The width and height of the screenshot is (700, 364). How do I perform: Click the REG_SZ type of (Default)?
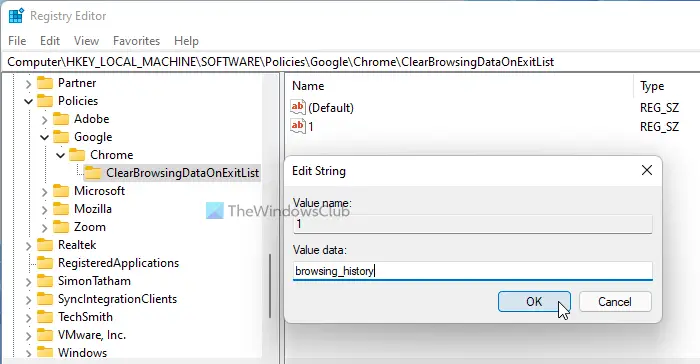pyautogui.click(x=659, y=108)
